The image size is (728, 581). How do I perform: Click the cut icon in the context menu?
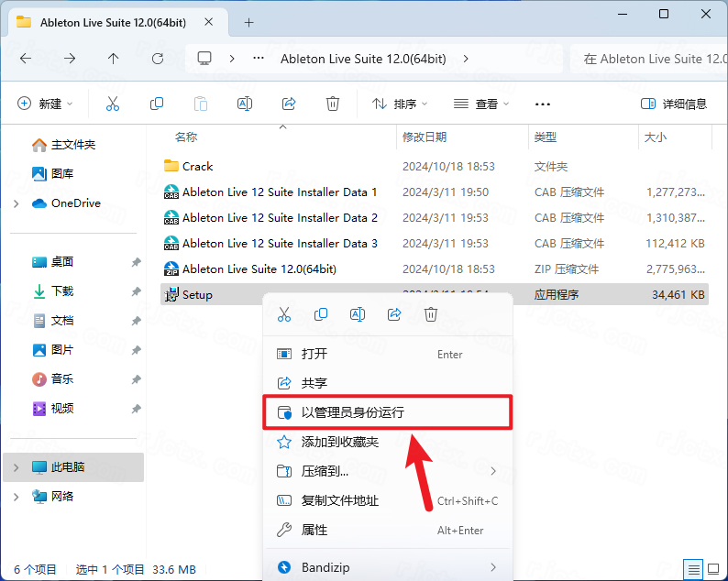284,314
